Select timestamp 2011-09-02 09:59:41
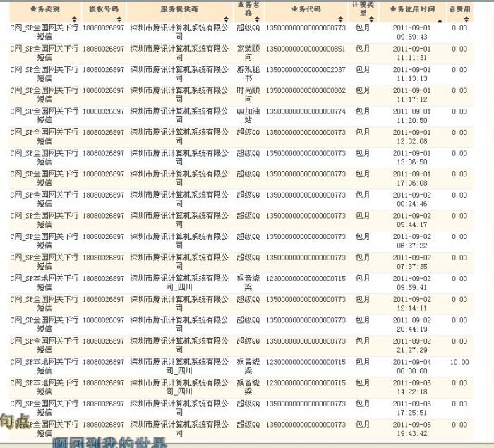 click(x=412, y=283)
